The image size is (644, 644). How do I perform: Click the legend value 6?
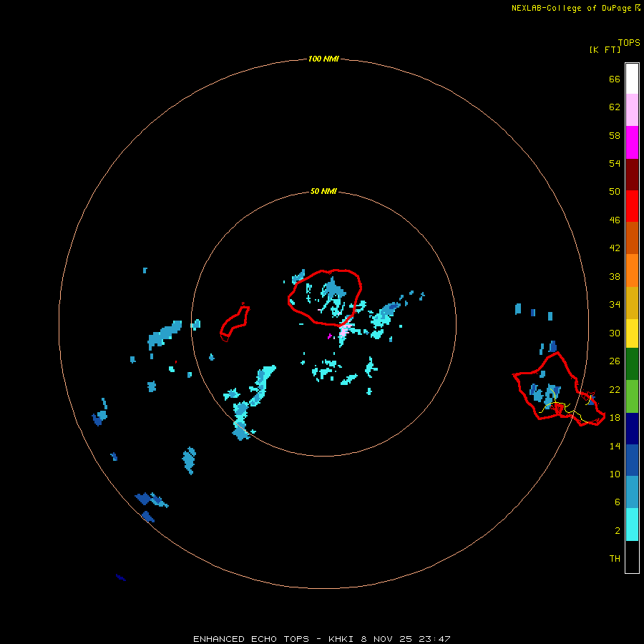click(617, 502)
